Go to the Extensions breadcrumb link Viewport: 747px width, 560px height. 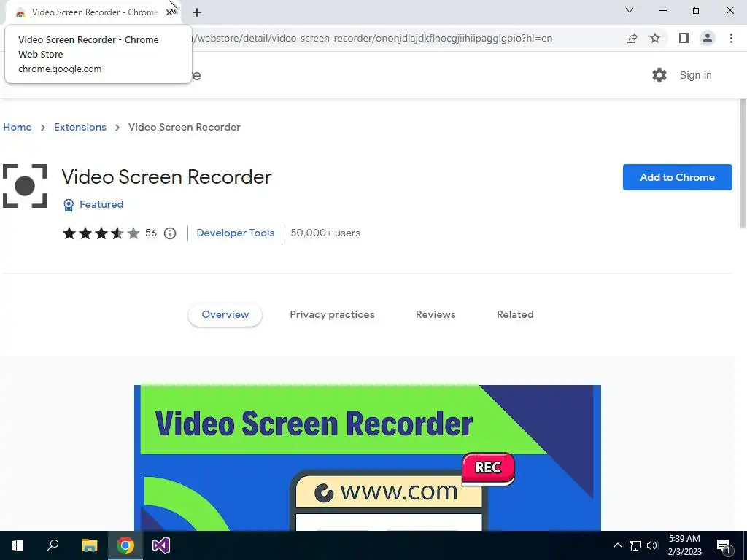tap(80, 127)
